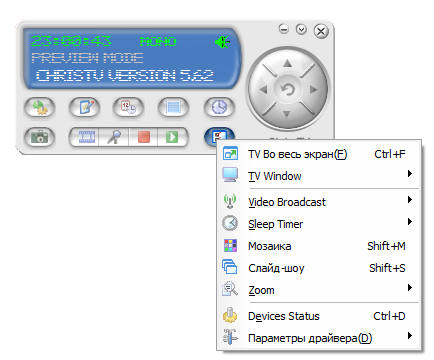Click the blue grid list button
This screenshot has width=434, height=360.
173,107
